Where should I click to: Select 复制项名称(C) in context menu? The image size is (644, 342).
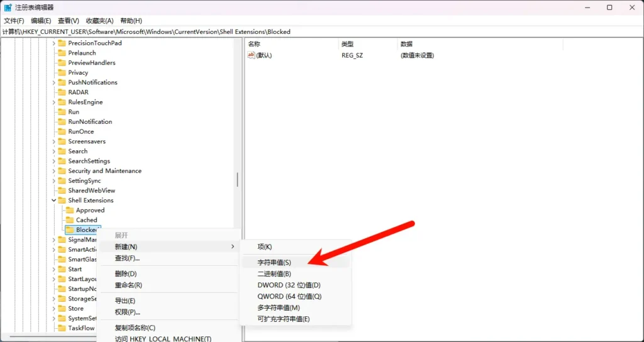point(169,328)
